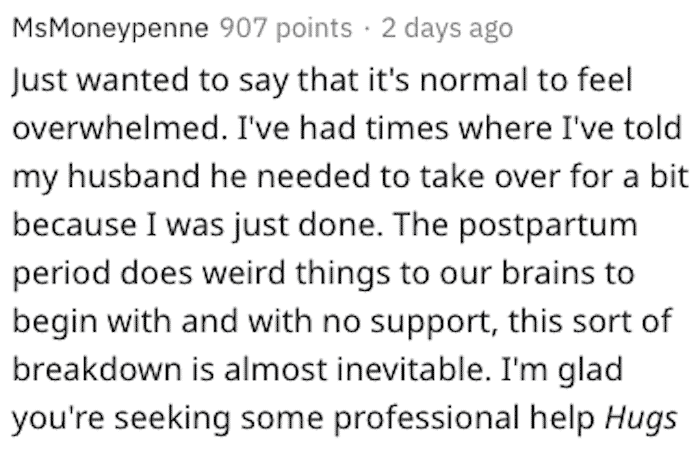This screenshot has width=700, height=453.
Task: Click the word "Just" starting the comment
Action: [40, 81]
